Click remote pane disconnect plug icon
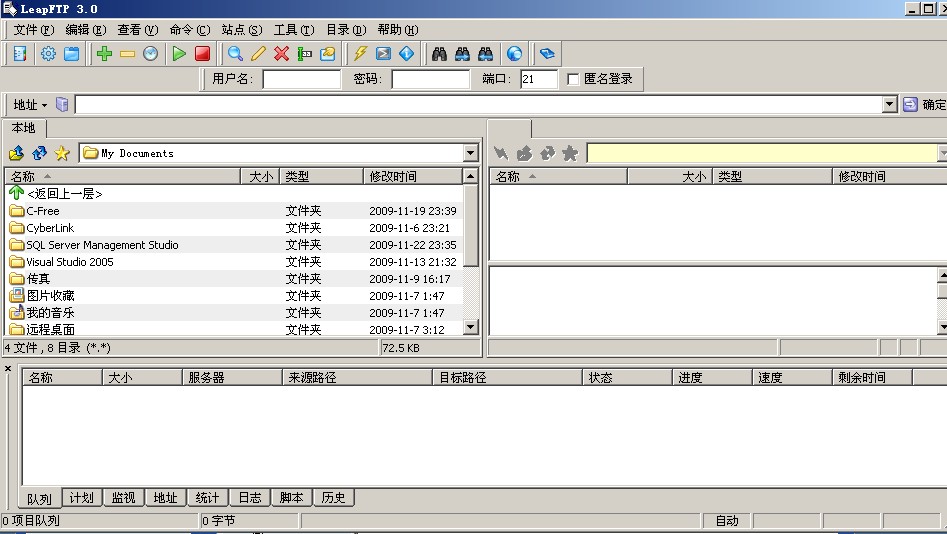947x534 pixels. click(x=501, y=153)
